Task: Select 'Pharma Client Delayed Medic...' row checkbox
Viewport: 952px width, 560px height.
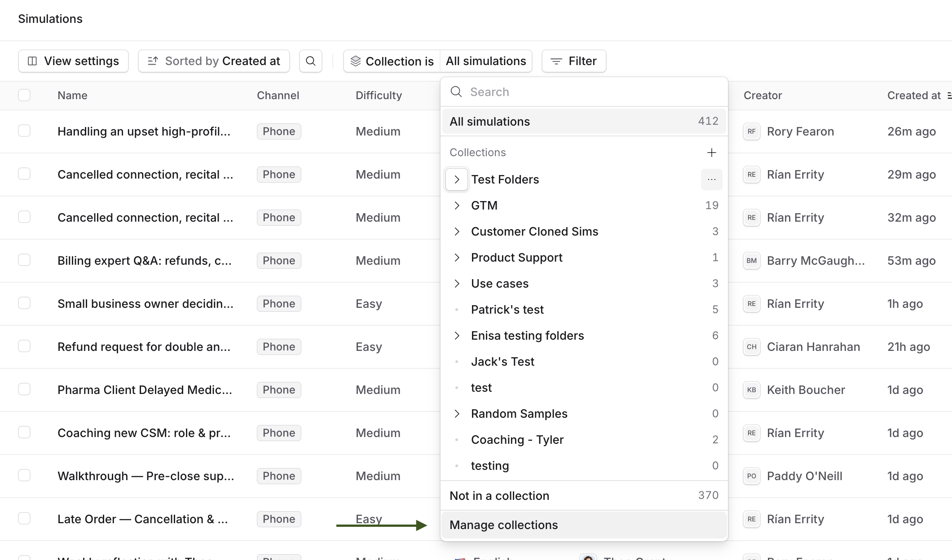Action: click(x=24, y=389)
